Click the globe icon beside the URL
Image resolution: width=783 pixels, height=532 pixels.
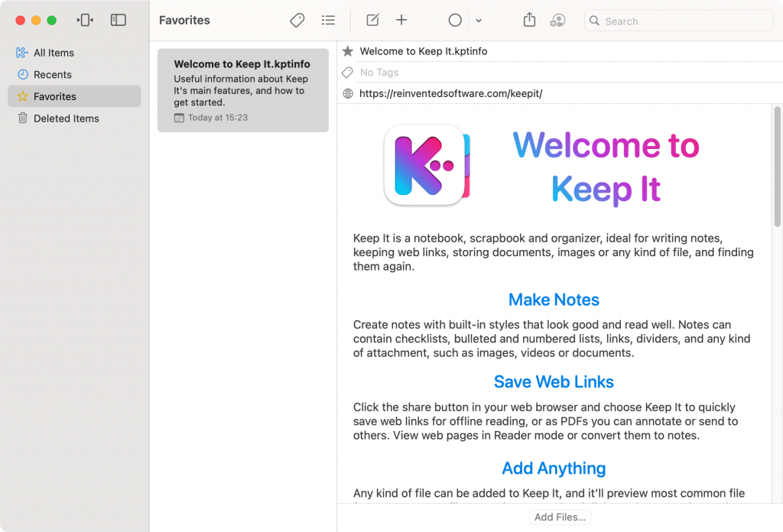pos(348,93)
